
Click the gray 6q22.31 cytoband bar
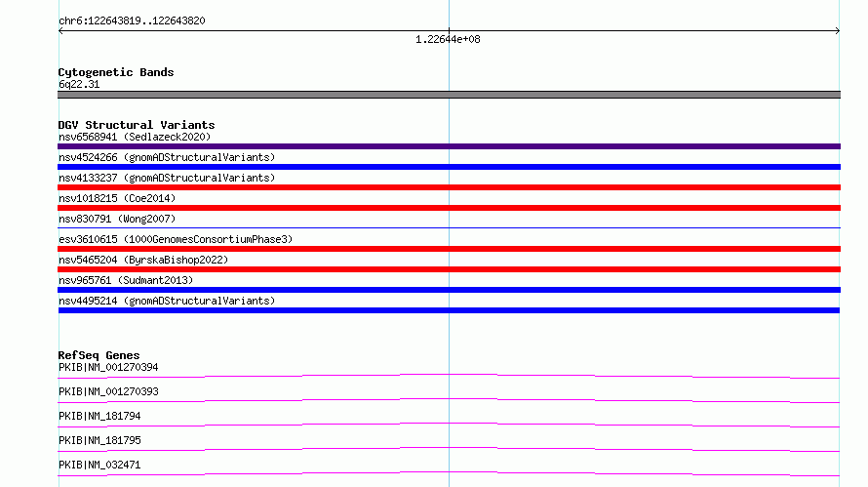click(449, 95)
